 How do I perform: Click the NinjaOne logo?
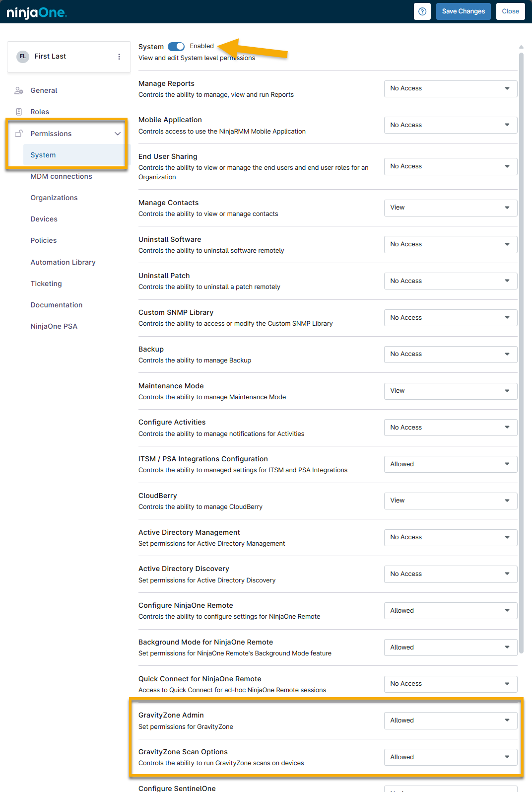coord(37,12)
